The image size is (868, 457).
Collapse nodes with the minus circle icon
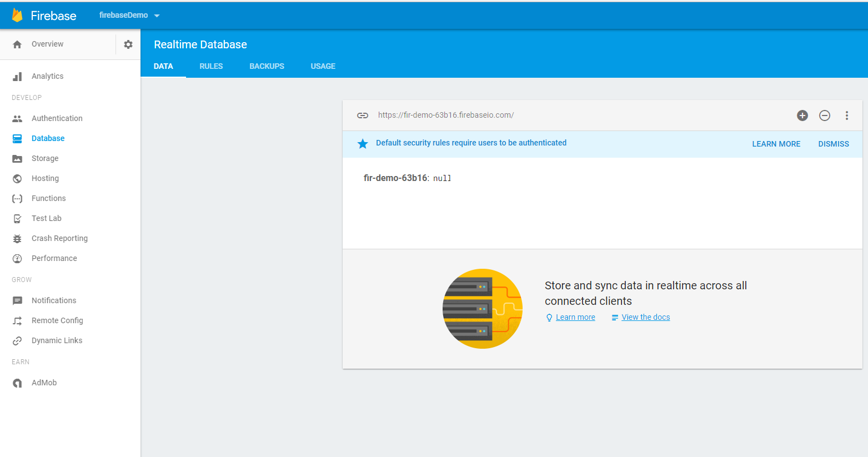(x=825, y=115)
